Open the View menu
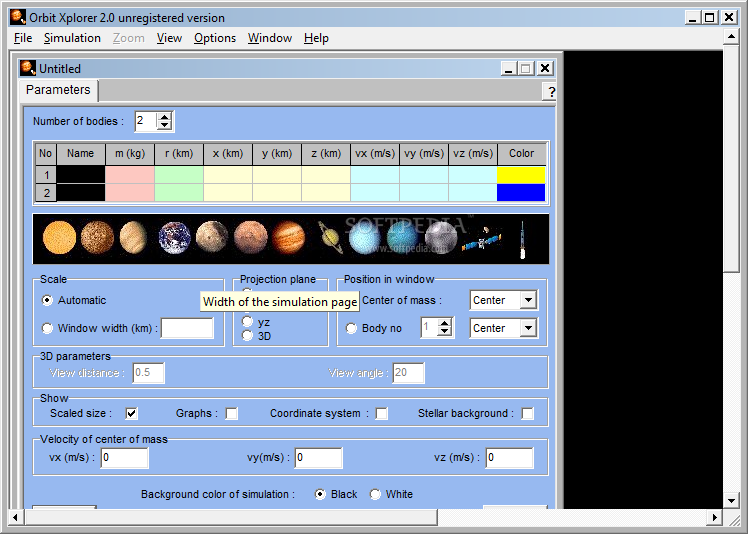The image size is (748, 534). 169,38
